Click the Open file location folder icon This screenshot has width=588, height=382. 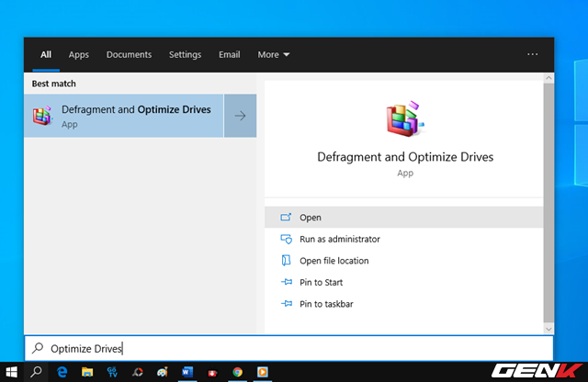click(x=286, y=260)
